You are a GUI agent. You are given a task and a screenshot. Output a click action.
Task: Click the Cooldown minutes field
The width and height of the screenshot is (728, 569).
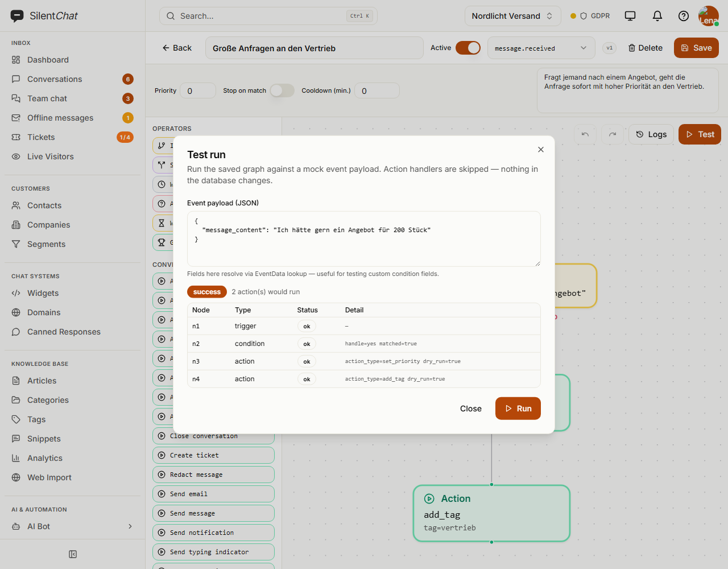[x=377, y=90]
